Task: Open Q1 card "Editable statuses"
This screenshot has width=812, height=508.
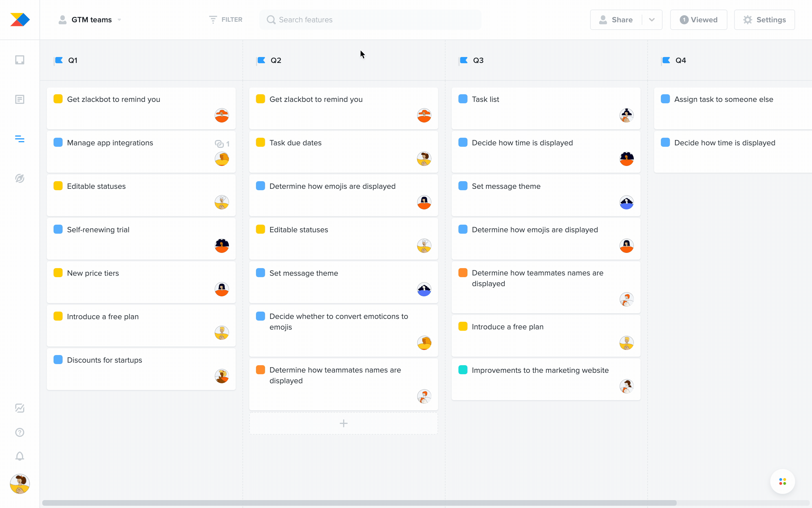Action: (141, 195)
